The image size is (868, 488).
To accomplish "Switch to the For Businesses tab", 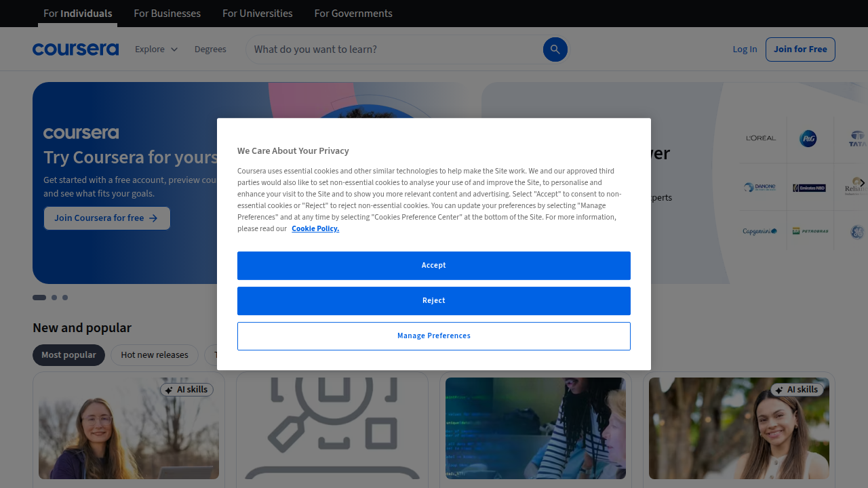I will [167, 14].
